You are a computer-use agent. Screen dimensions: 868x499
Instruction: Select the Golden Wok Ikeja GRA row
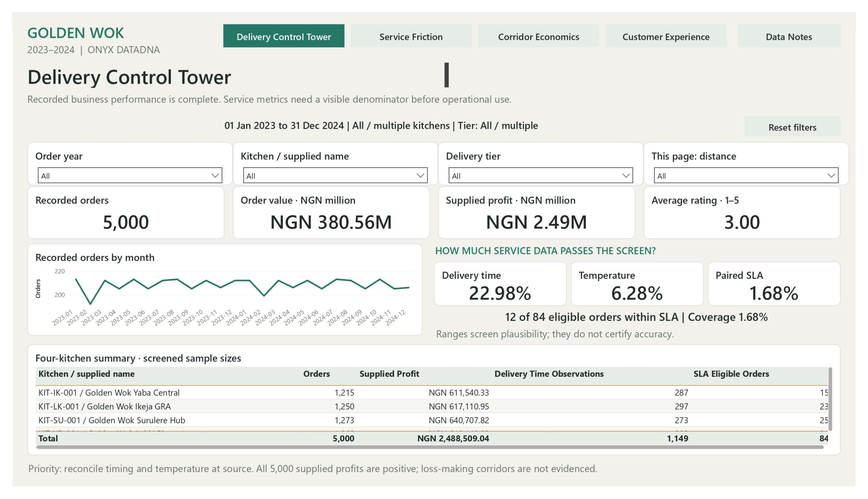click(431, 406)
